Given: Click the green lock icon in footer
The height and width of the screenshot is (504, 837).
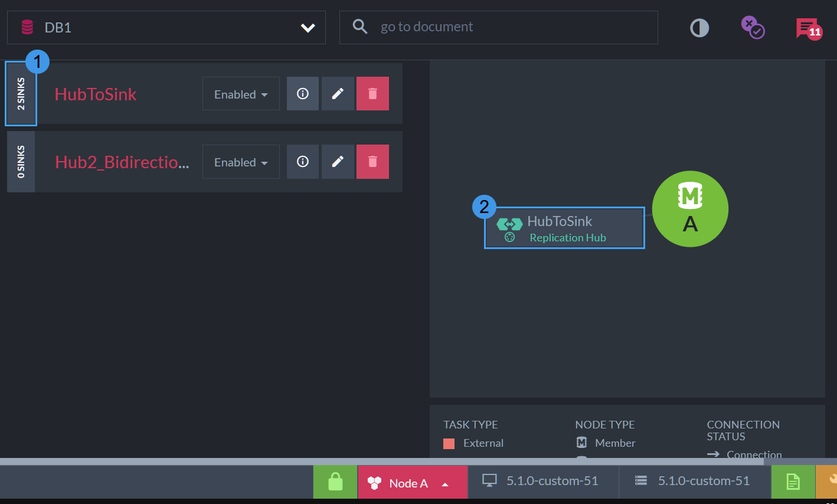Looking at the screenshot, I should pyautogui.click(x=335, y=482).
